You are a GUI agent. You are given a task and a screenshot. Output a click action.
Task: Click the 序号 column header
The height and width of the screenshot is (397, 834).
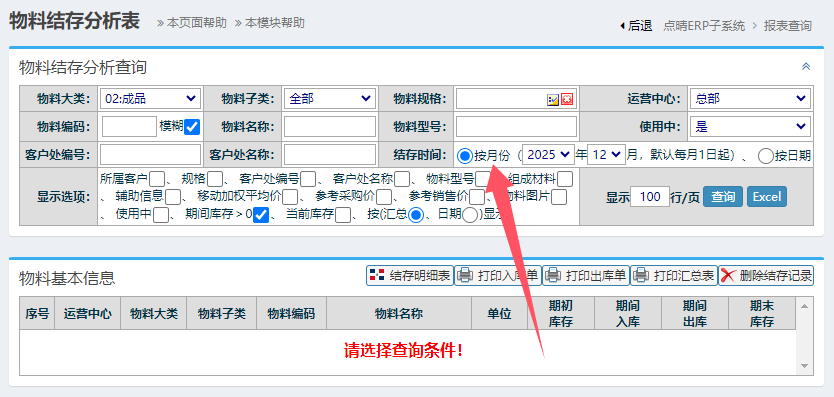[37, 313]
